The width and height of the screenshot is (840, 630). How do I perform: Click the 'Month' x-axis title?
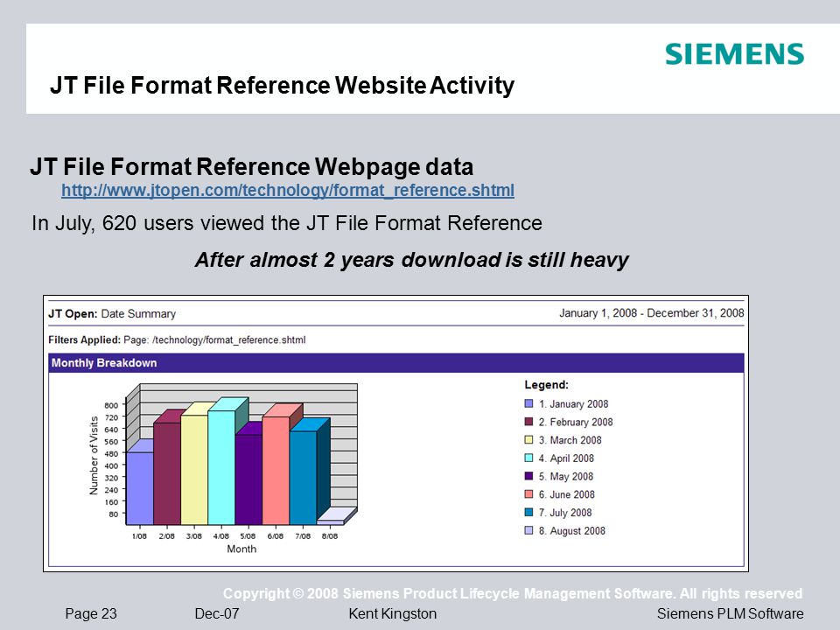241,549
